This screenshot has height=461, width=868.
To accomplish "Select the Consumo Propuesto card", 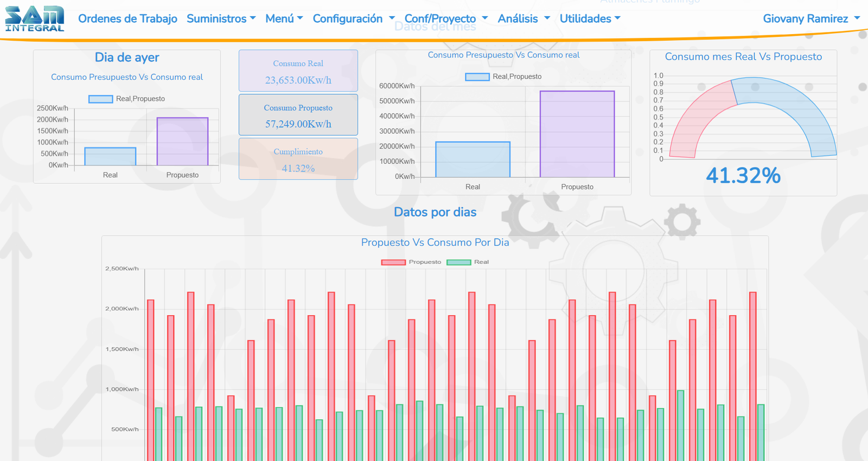I will tap(298, 115).
